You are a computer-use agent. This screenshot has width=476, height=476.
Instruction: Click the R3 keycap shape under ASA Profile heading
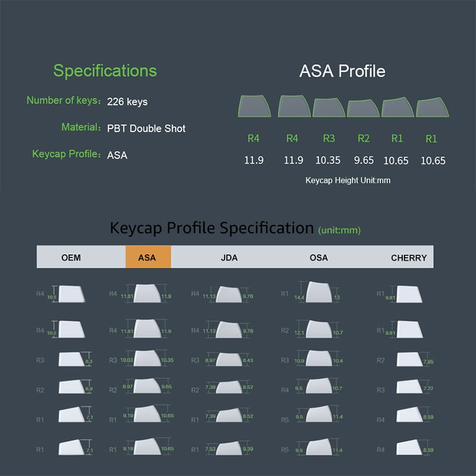pos(329,107)
